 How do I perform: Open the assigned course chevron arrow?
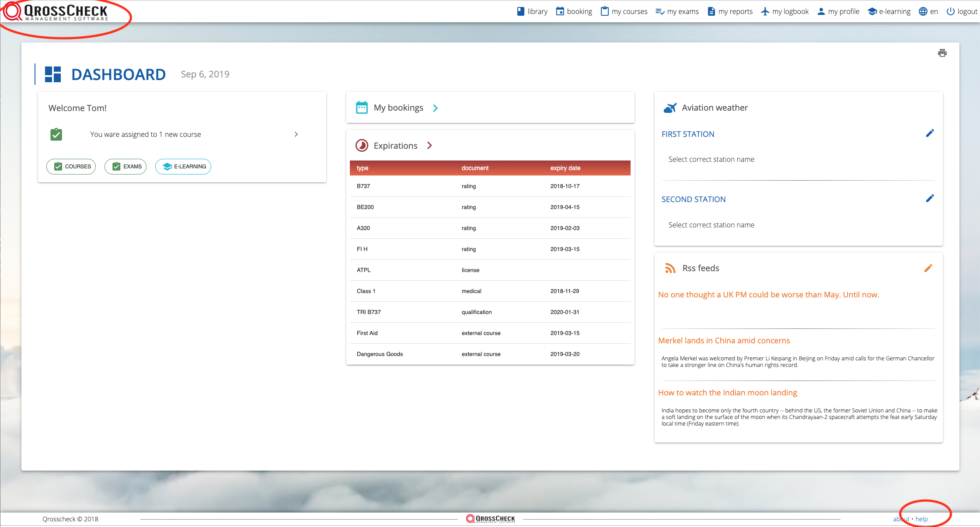296,134
